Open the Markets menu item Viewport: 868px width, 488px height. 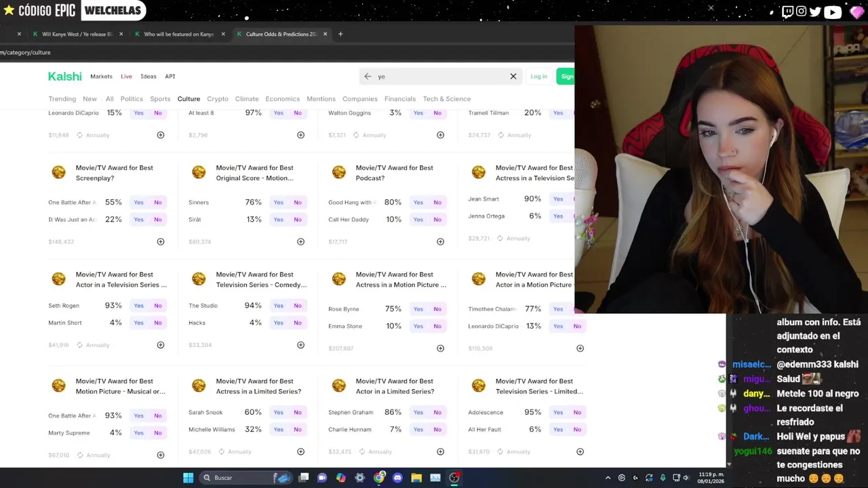[101, 77]
